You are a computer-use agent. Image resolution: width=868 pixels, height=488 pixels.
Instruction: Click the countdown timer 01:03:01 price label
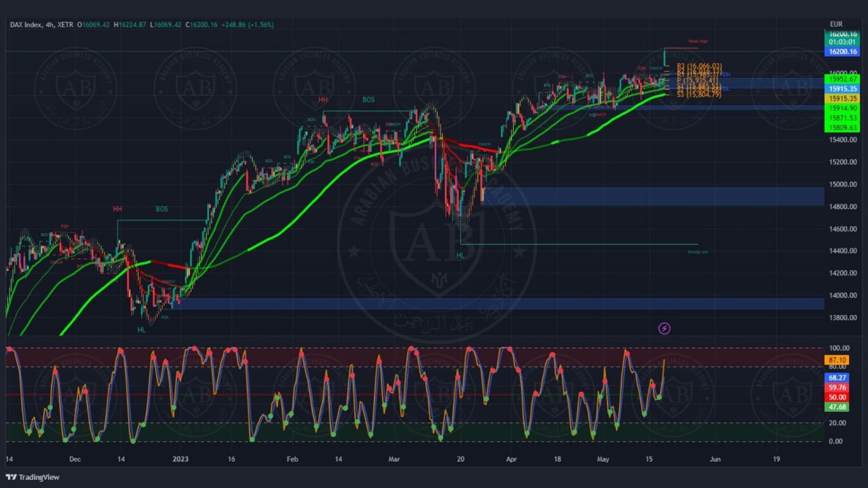coord(842,42)
